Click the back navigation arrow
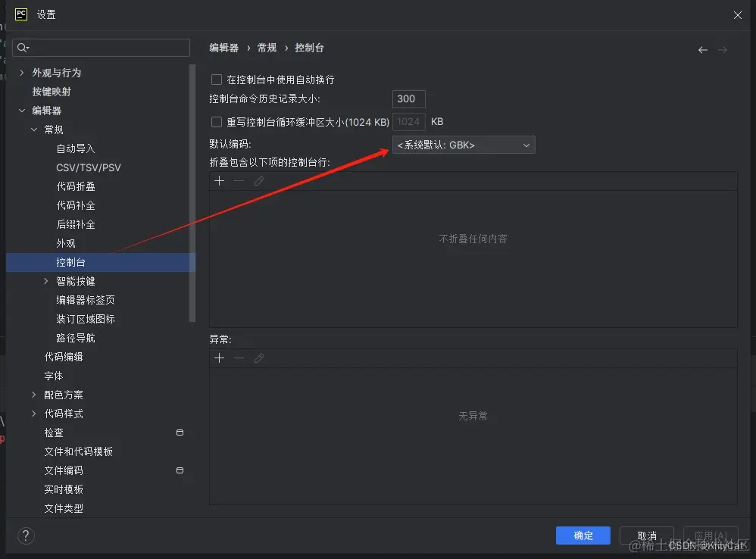The height and width of the screenshot is (559, 756). 702,48
